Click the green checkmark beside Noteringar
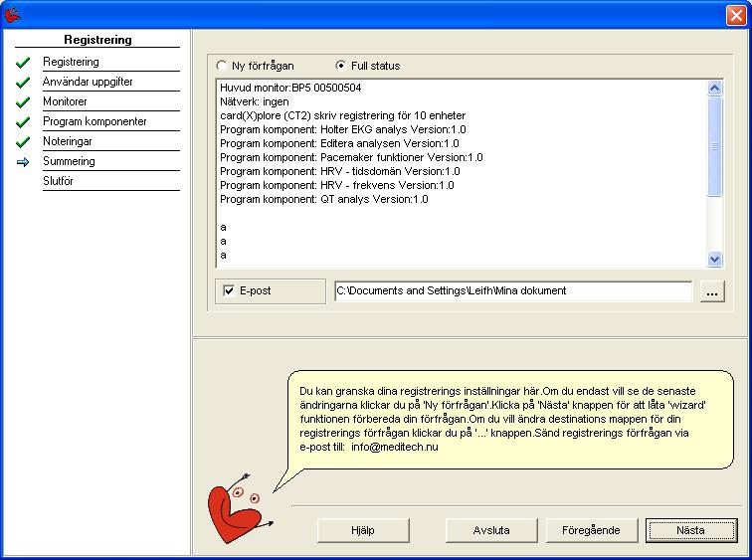 pyautogui.click(x=23, y=142)
